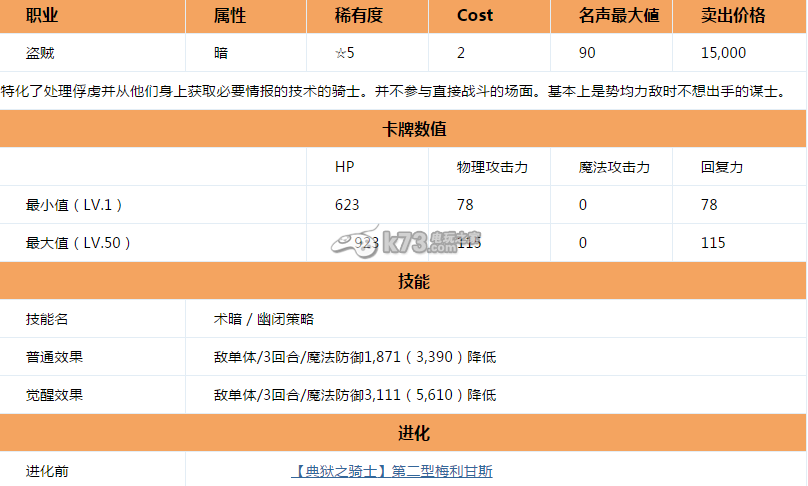This screenshot has height=486, width=808.
Task: Select the 觉醒效果 effect description text
Action: point(354,395)
